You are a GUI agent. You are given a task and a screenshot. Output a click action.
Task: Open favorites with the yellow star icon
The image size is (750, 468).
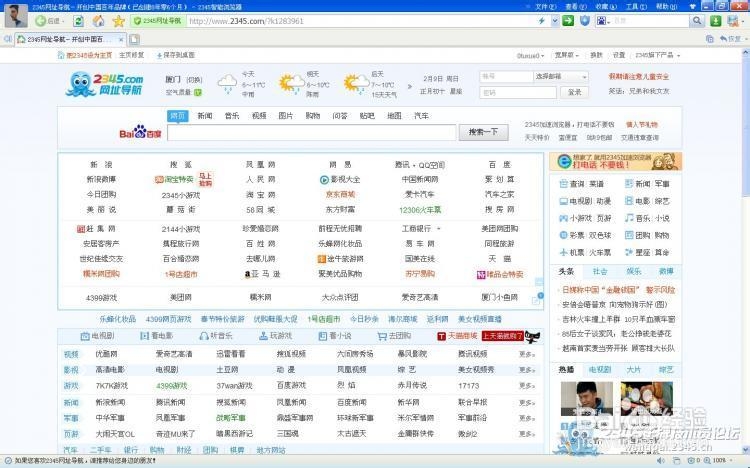pyautogui.click(x=118, y=21)
